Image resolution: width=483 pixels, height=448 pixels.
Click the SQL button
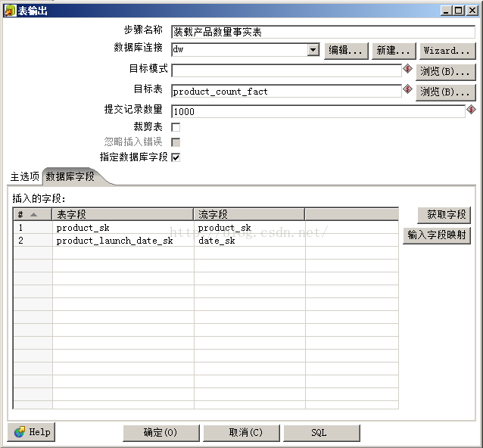click(x=322, y=433)
